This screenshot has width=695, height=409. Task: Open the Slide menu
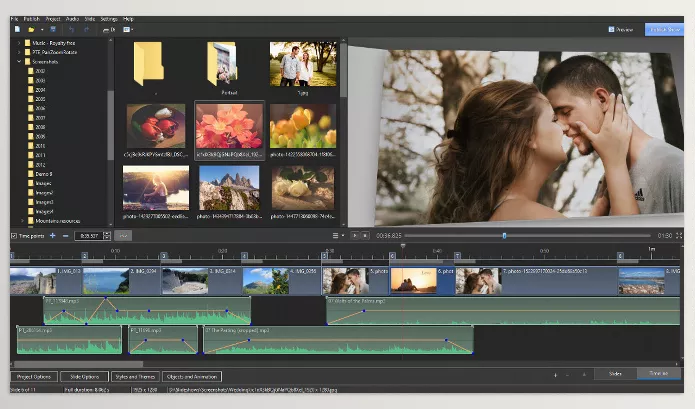90,19
